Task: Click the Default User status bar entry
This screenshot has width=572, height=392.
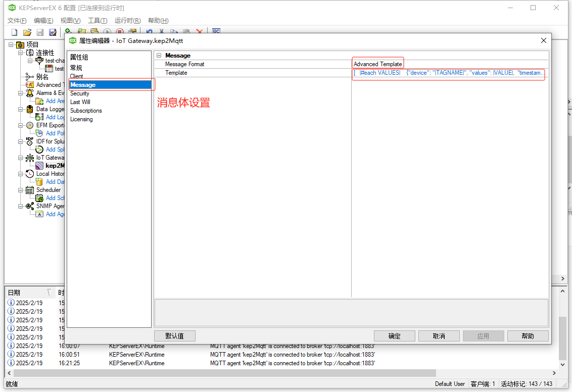Action: click(x=450, y=383)
